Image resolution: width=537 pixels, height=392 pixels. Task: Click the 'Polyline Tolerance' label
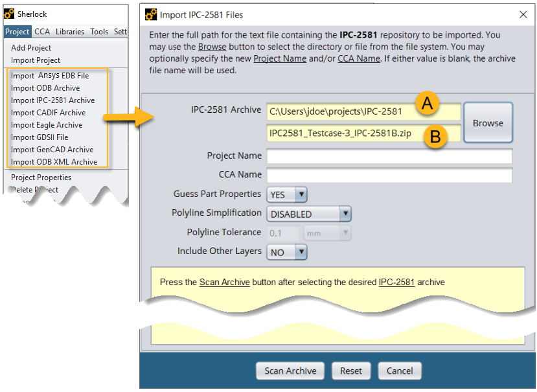click(224, 233)
